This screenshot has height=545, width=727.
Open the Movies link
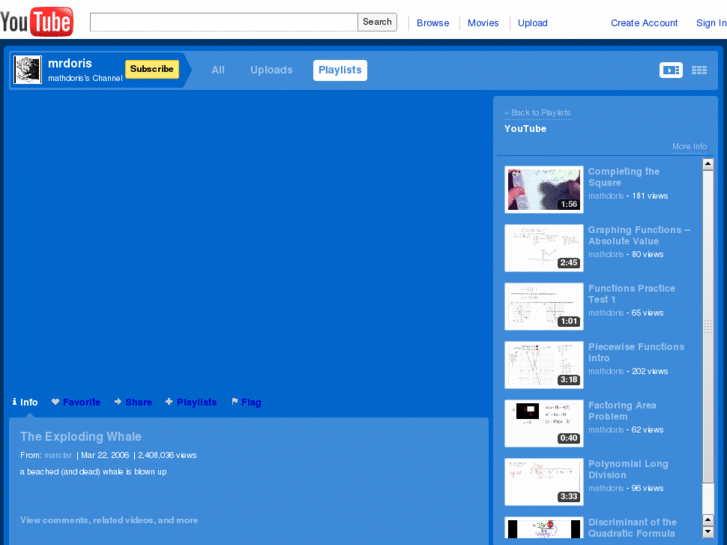(x=483, y=23)
